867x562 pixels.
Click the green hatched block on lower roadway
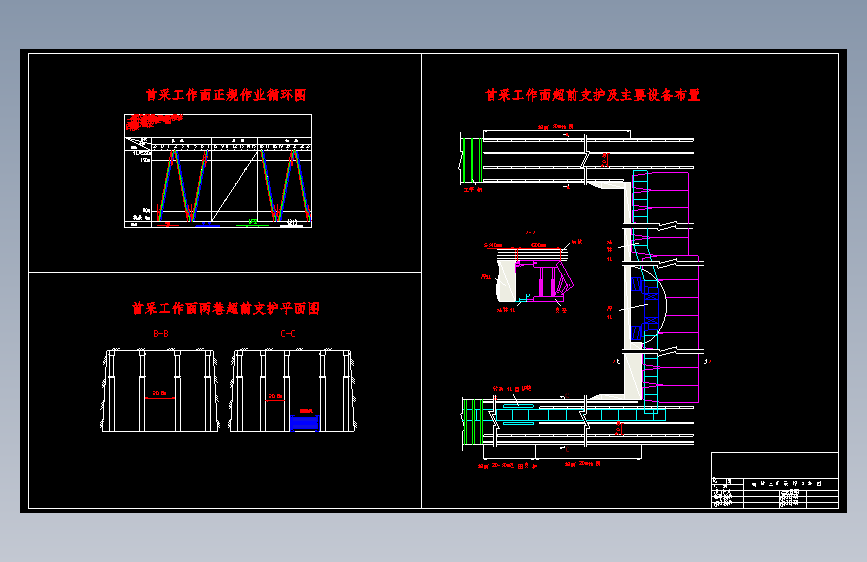coord(473,422)
